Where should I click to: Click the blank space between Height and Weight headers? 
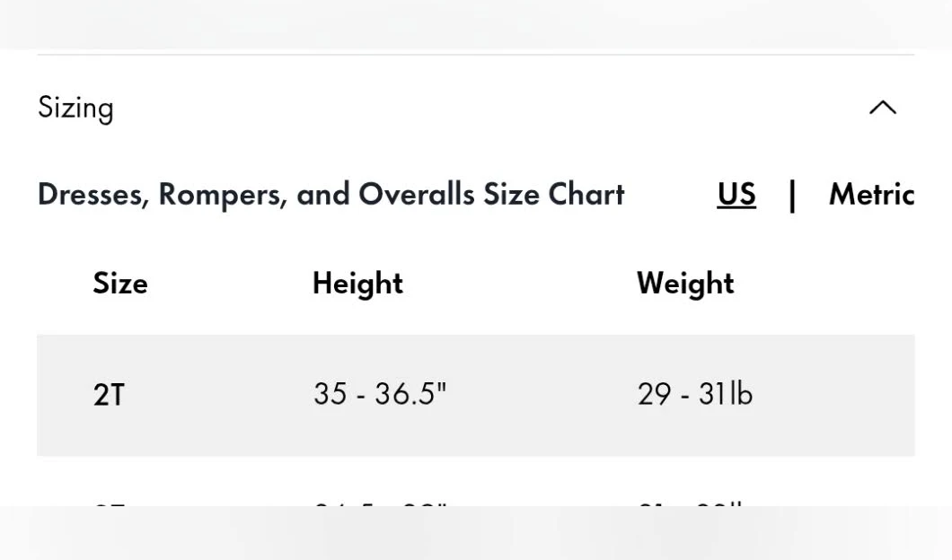519,284
